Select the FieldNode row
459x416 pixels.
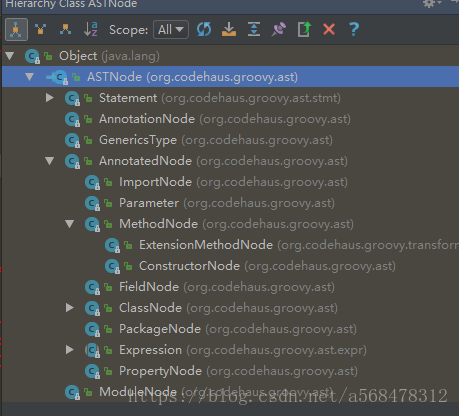[x=230, y=287]
